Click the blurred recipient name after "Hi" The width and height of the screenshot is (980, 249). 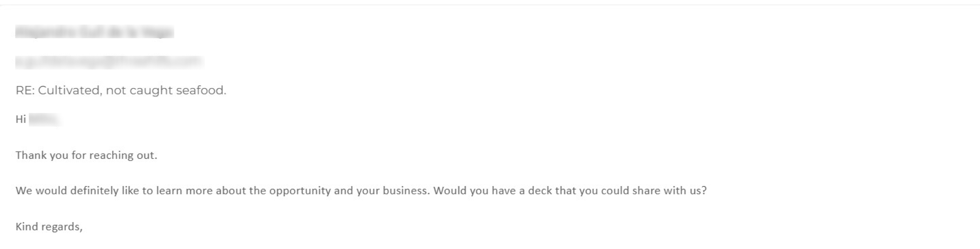(44, 120)
